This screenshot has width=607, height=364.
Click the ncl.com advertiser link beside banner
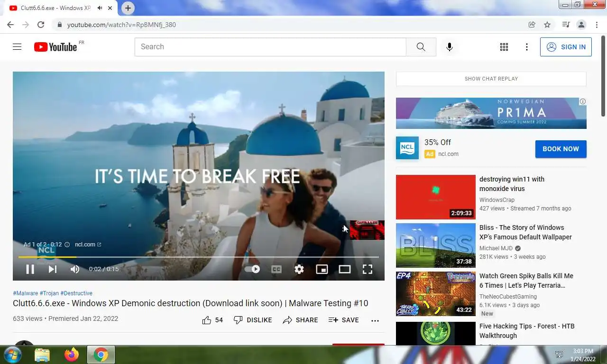click(448, 154)
